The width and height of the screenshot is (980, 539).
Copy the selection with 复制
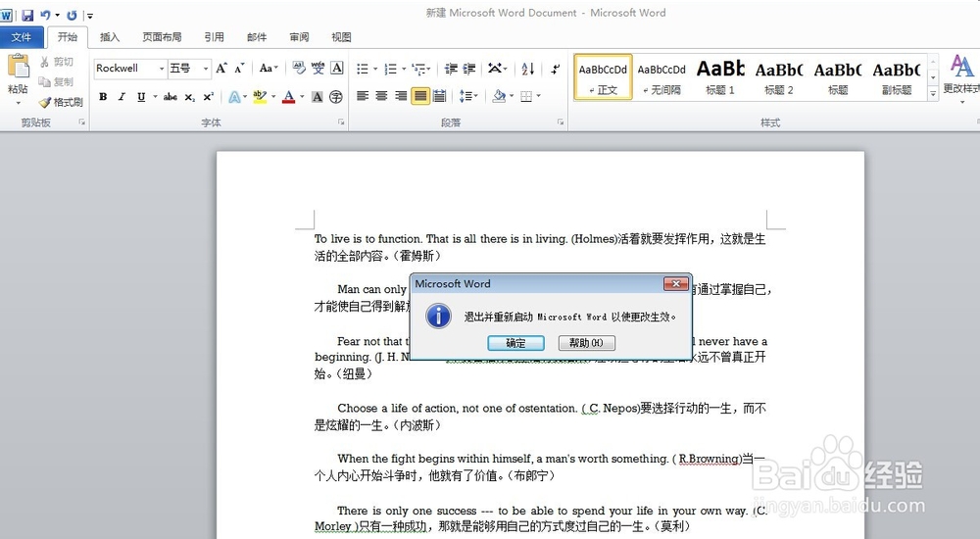(x=56, y=82)
